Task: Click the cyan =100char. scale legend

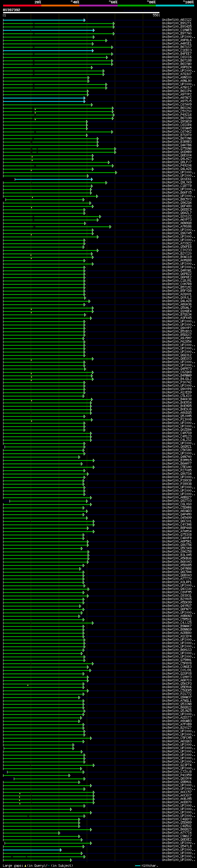Action: 147,865
